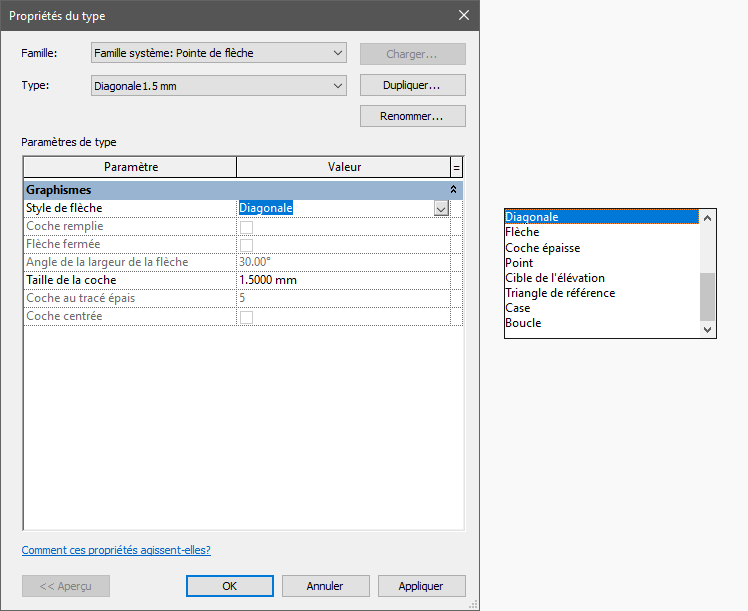This screenshot has height=611, width=748.
Task: Open the Famille dropdown
Action: point(218,53)
